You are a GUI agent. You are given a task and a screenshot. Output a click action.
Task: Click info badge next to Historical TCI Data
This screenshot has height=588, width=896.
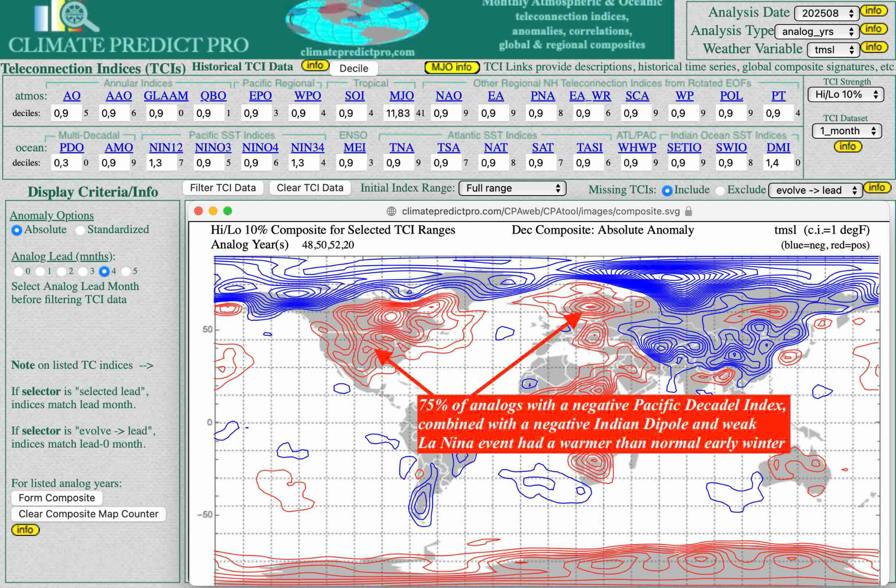315,66
